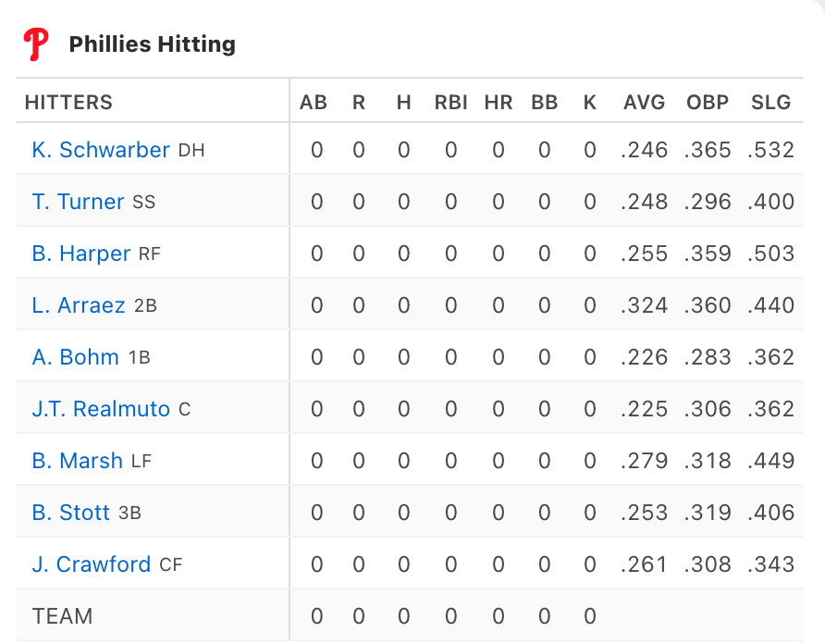Click the HR column header
The width and height of the screenshot is (825, 644).
click(x=499, y=102)
